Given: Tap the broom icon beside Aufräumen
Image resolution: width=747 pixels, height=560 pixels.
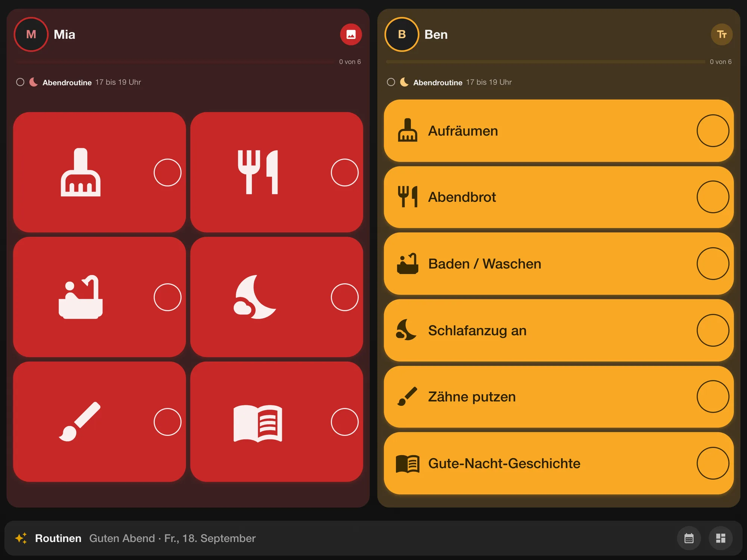Looking at the screenshot, I should 407,130.
